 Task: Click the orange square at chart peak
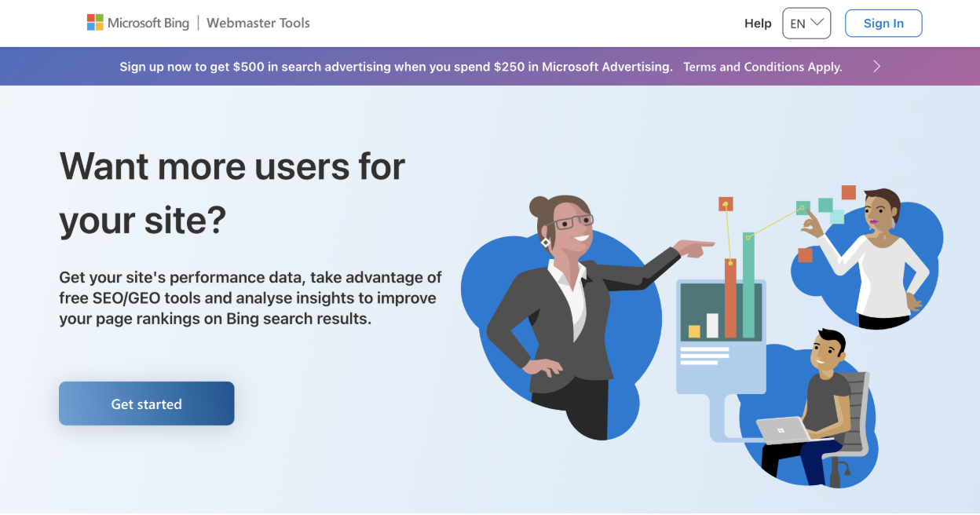726,204
